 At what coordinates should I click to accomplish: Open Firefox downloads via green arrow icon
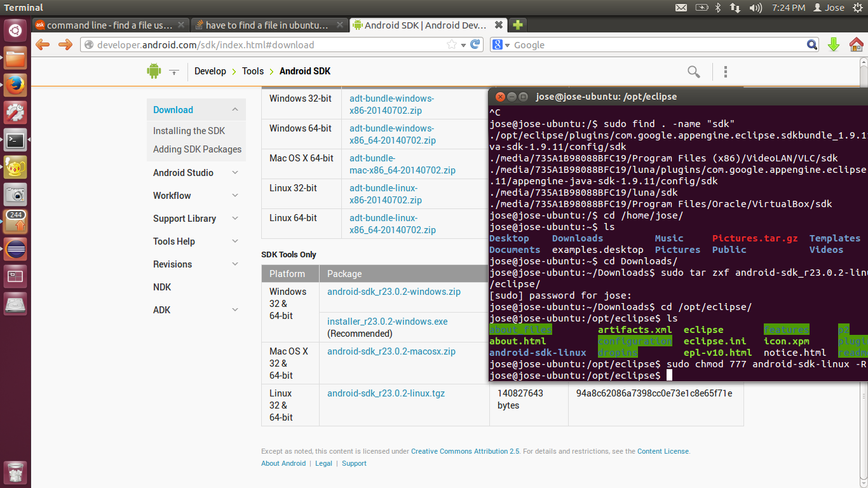coord(834,44)
